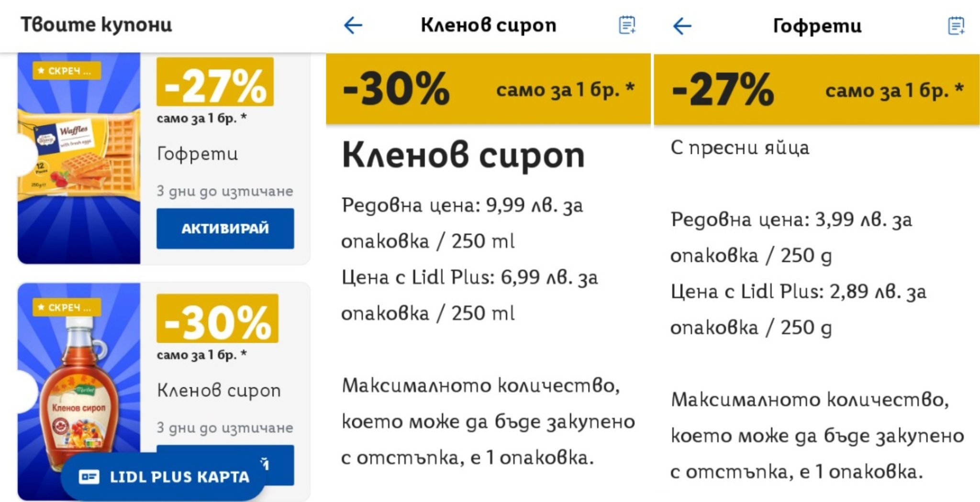Tap the -27% yellow banner on waffles details
980x502 pixels.
point(816,90)
